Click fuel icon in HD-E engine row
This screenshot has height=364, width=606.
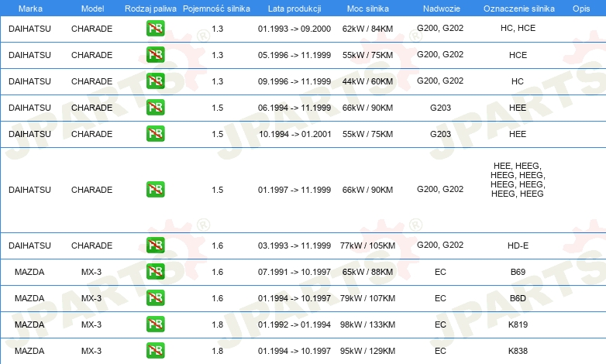tap(155, 245)
